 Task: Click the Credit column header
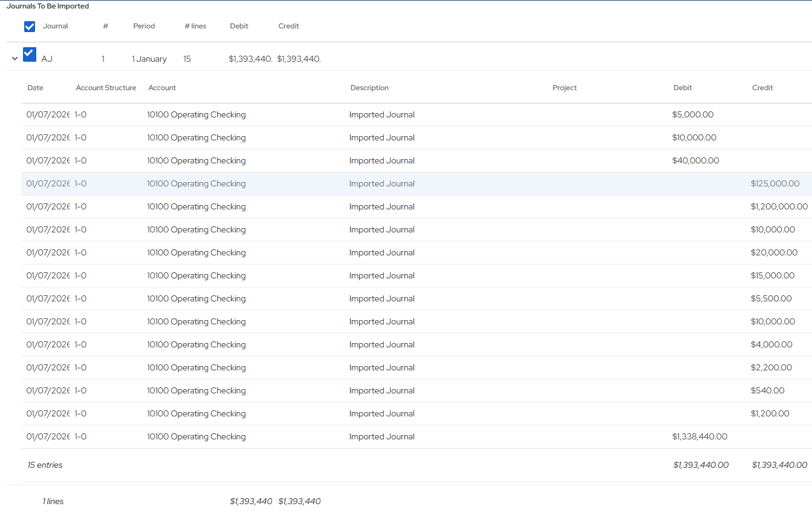[x=288, y=26]
